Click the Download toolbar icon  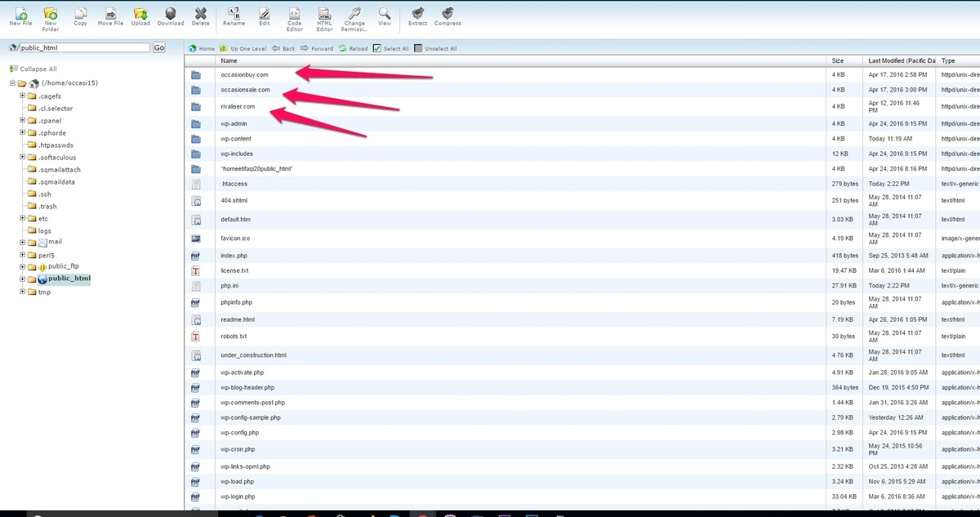pos(170,16)
